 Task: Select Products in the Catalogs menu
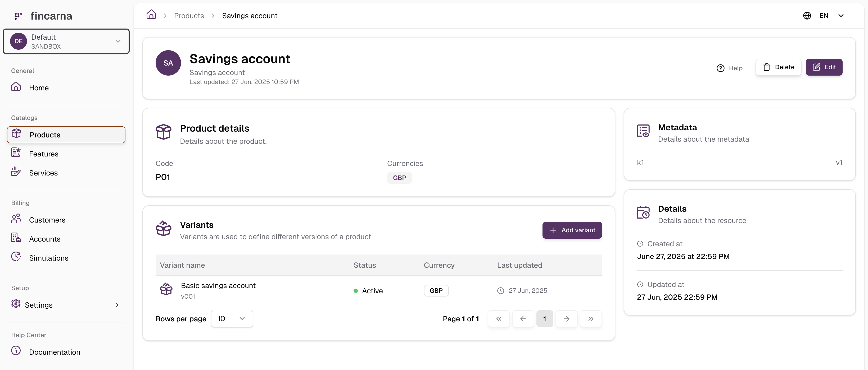click(66, 135)
